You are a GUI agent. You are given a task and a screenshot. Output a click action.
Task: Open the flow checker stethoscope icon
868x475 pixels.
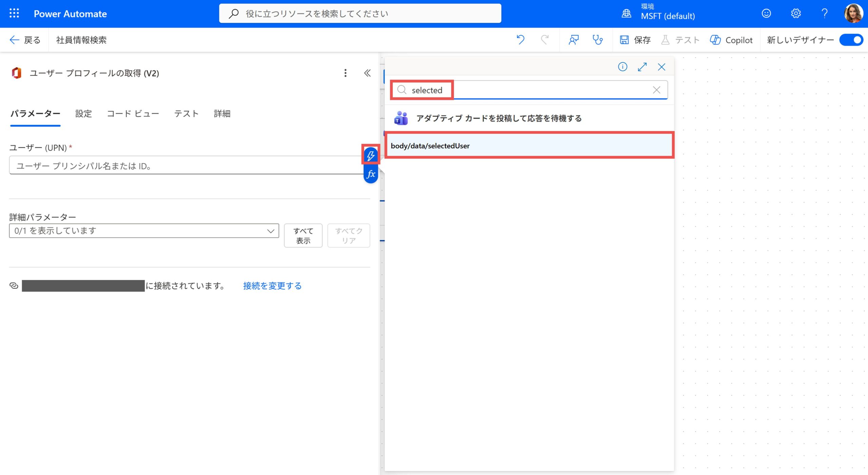[597, 40]
